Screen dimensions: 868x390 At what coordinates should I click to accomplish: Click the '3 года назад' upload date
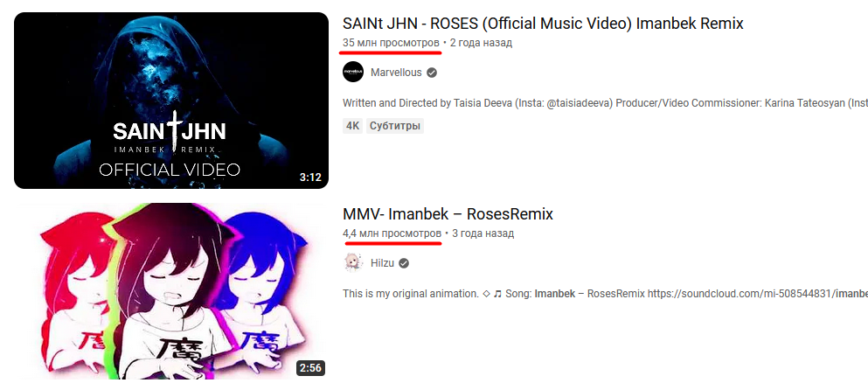tap(483, 233)
